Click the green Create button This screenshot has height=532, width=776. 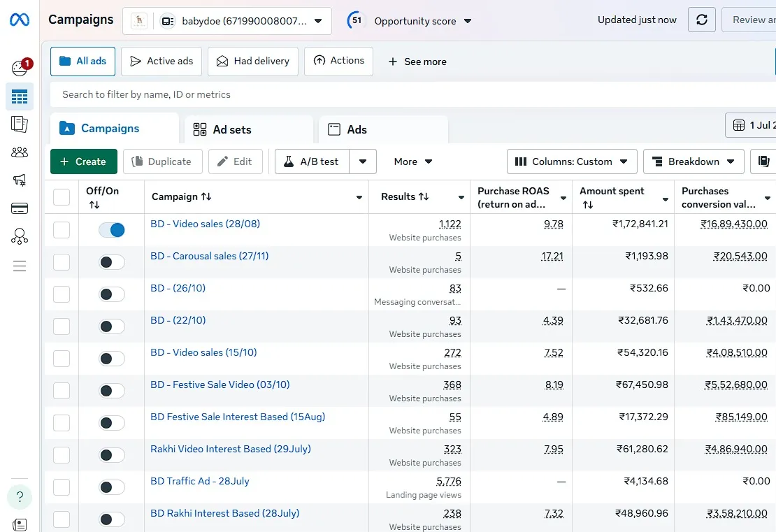84,161
